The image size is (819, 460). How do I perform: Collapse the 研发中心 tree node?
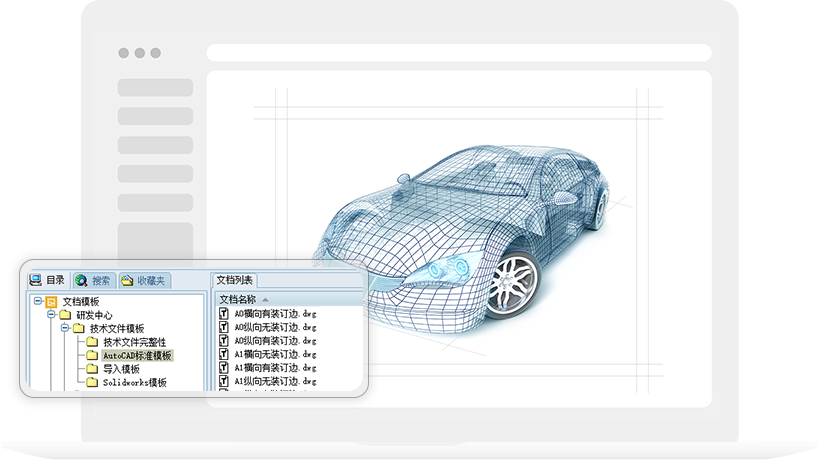pyautogui.click(x=51, y=315)
